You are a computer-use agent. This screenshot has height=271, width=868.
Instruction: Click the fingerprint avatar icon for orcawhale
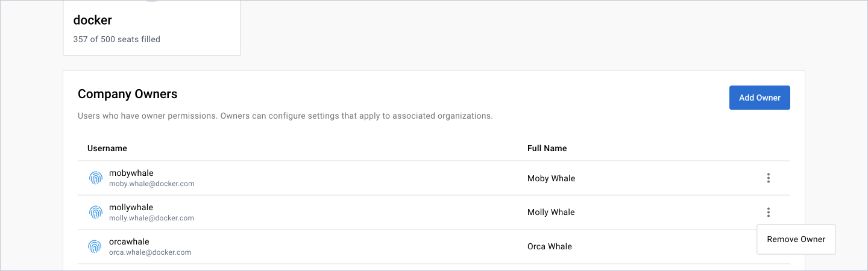[95, 246]
